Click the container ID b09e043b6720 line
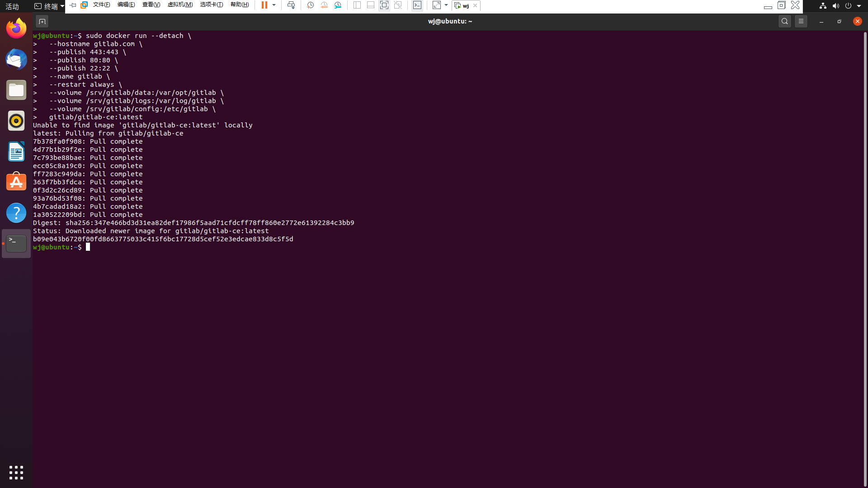The height and width of the screenshot is (488, 868). point(163,239)
